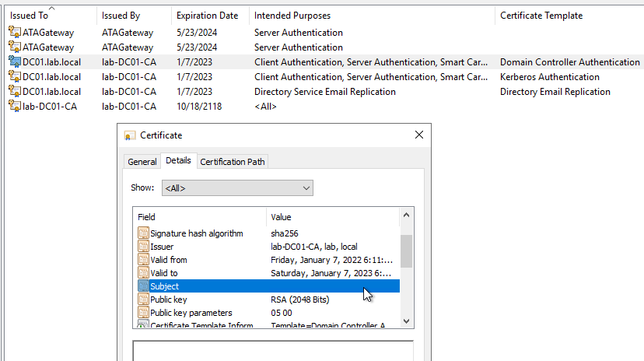Click field list scrollbar down arrow
The width and height of the screenshot is (644, 361).
tap(406, 321)
